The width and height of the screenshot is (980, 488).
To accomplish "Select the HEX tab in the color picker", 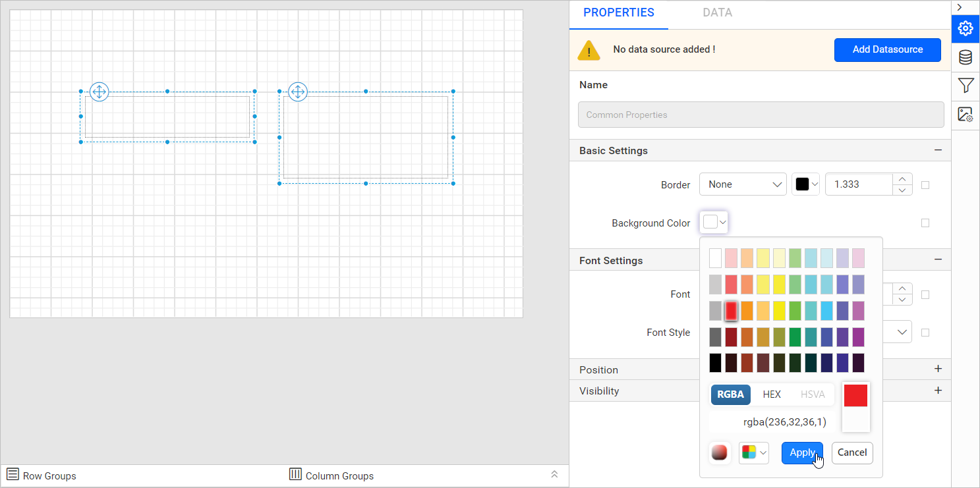I will click(x=771, y=394).
